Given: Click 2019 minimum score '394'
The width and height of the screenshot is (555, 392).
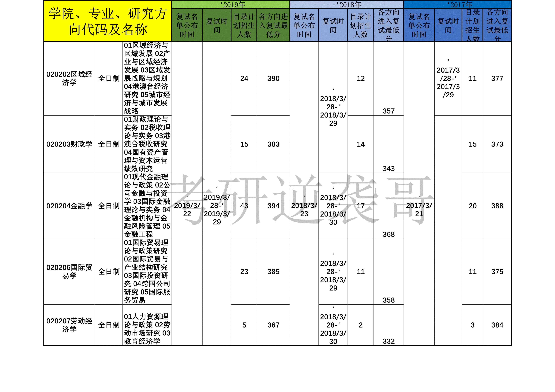Looking at the screenshot, I should point(273,206).
